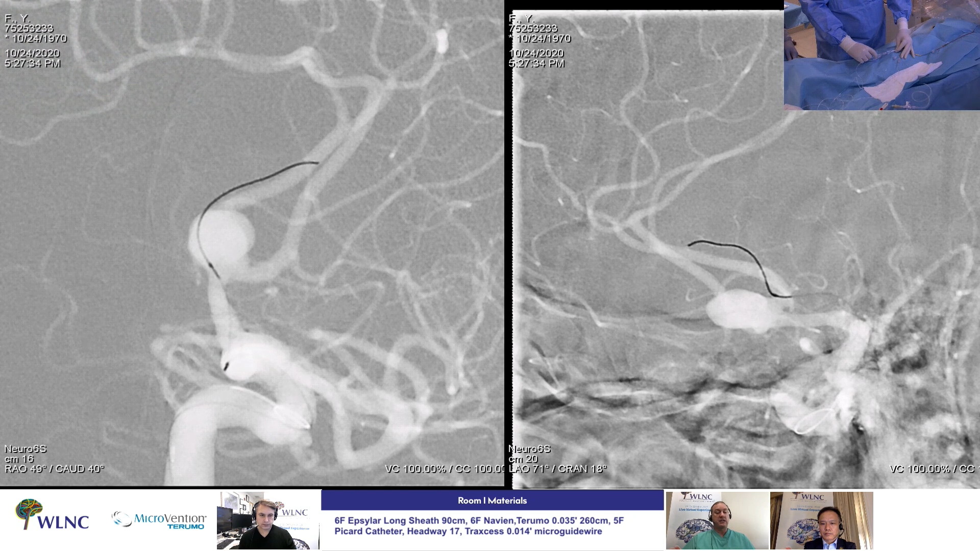
Task: Open the operating room camera feed thumbnail
Action: tap(881, 55)
